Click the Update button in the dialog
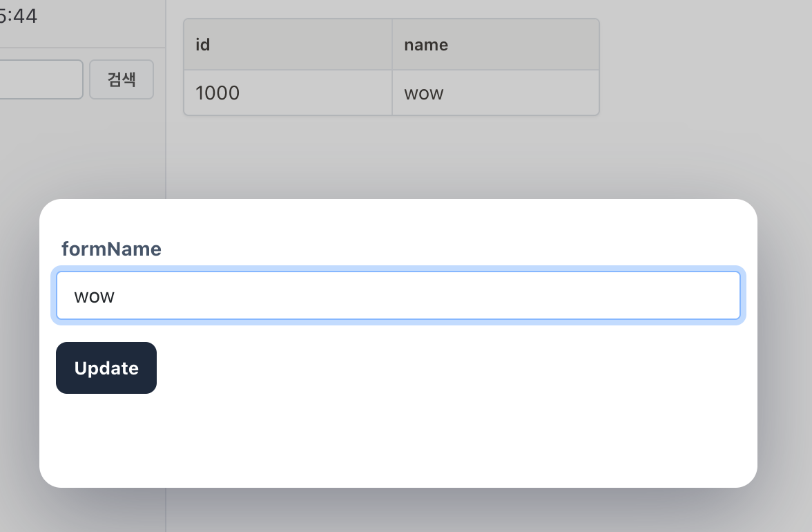This screenshot has height=532, width=812. (106, 368)
